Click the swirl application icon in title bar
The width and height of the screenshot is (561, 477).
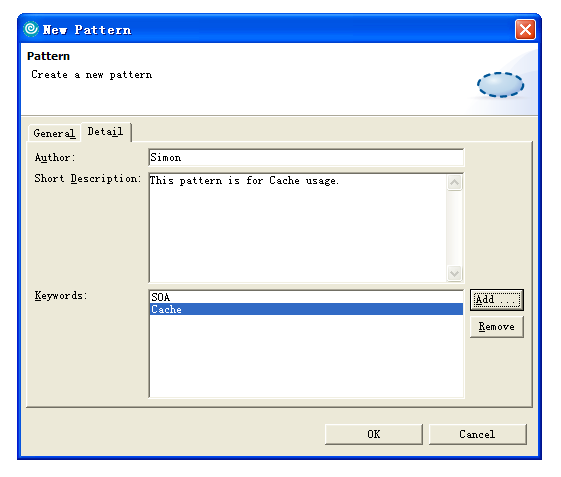click(x=31, y=29)
